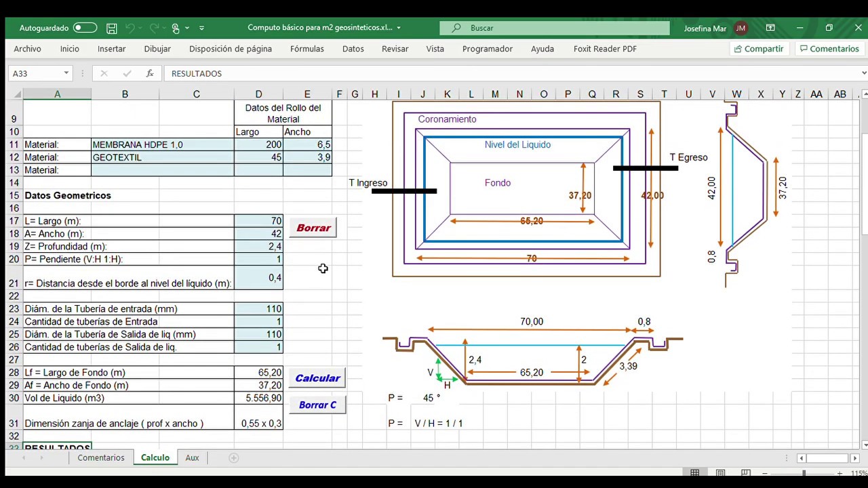Open the Ayuda tab

542,49
